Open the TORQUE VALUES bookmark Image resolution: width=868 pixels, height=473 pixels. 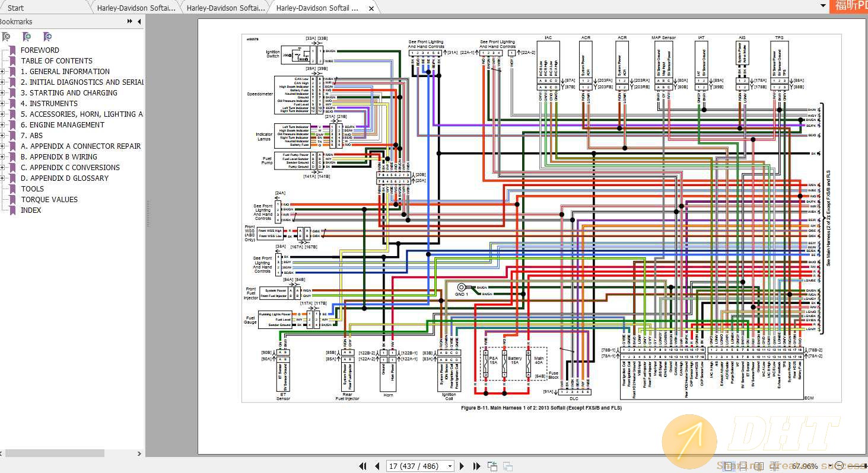(49, 199)
